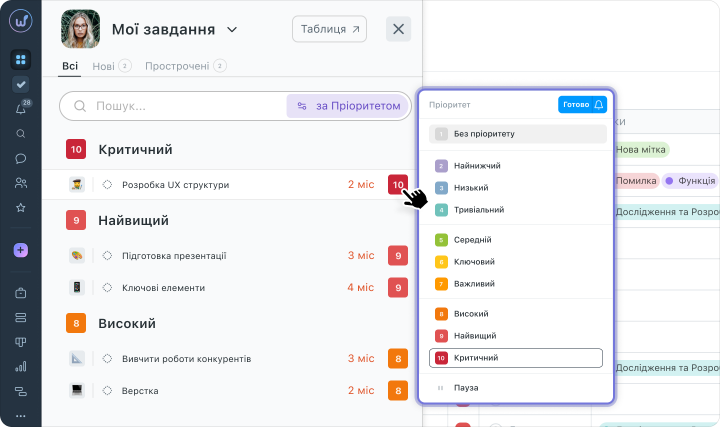Choose the orange Високий priority swatch
720x427 pixels.
point(441,314)
